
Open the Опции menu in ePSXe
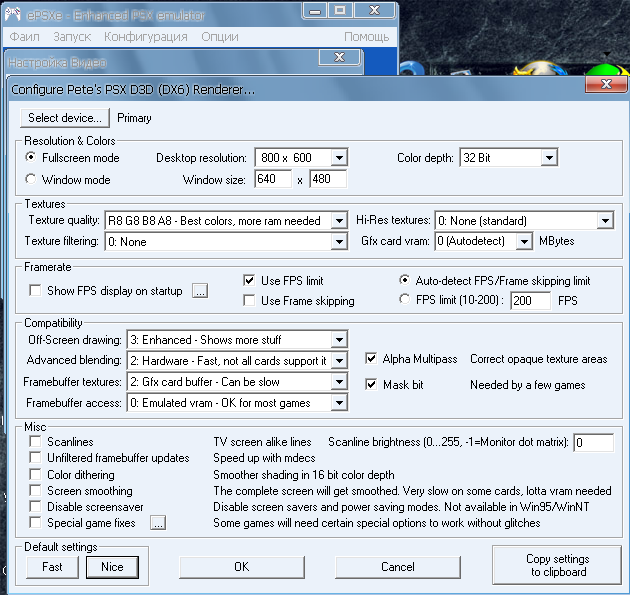(x=220, y=37)
